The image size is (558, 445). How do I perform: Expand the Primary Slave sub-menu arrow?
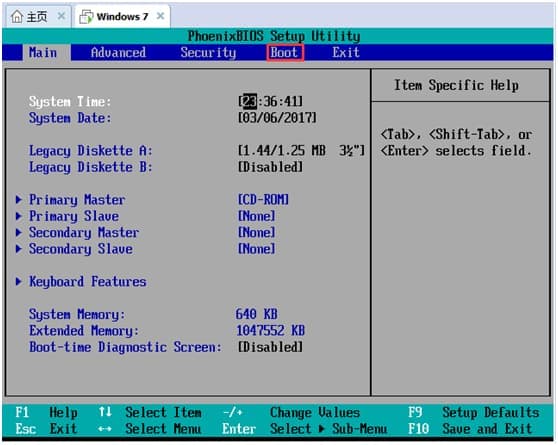[19, 216]
